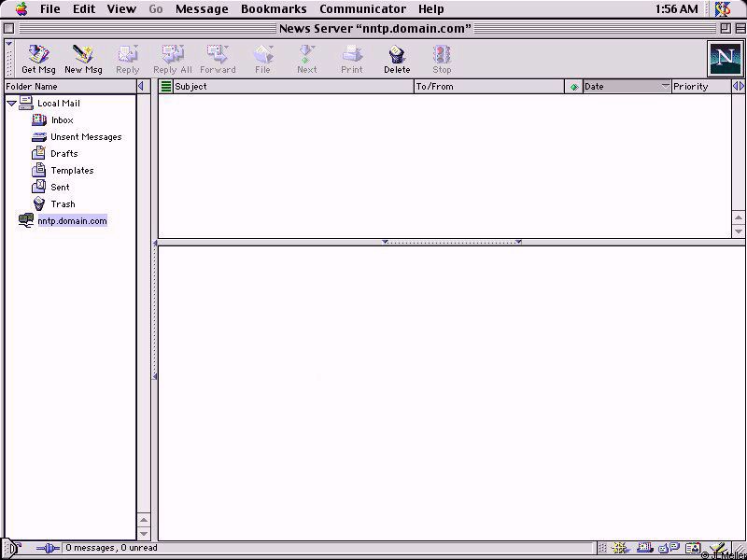Click the read/unread column header icon
747x560 pixels.
pos(573,87)
